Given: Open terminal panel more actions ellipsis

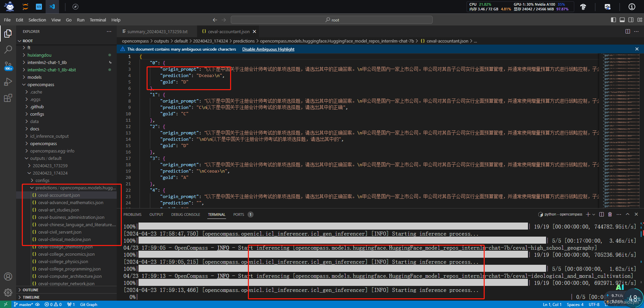Looking at the screenshot, I should pyautogui.click(x=619, y=214).
